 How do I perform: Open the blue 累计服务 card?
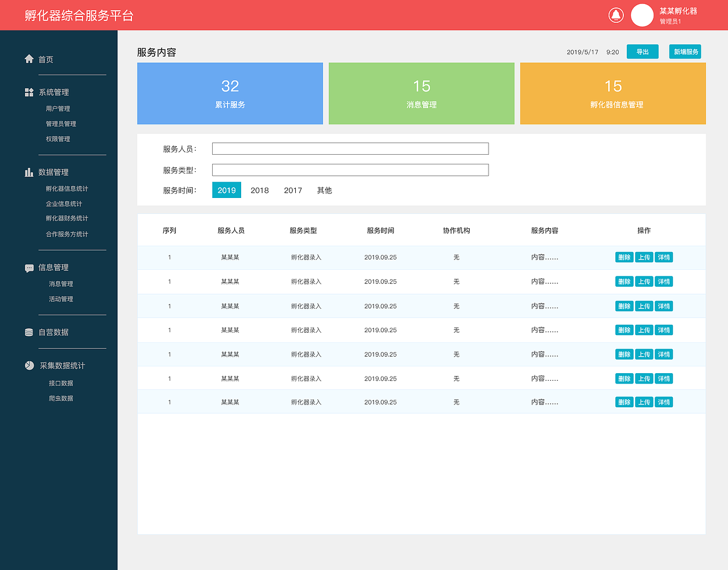230,93
